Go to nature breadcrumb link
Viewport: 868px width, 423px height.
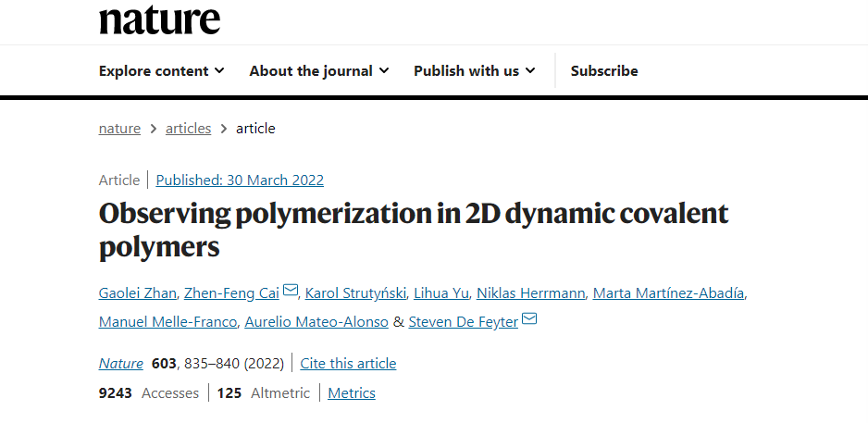pyautogui.click(x=119, y=129)
